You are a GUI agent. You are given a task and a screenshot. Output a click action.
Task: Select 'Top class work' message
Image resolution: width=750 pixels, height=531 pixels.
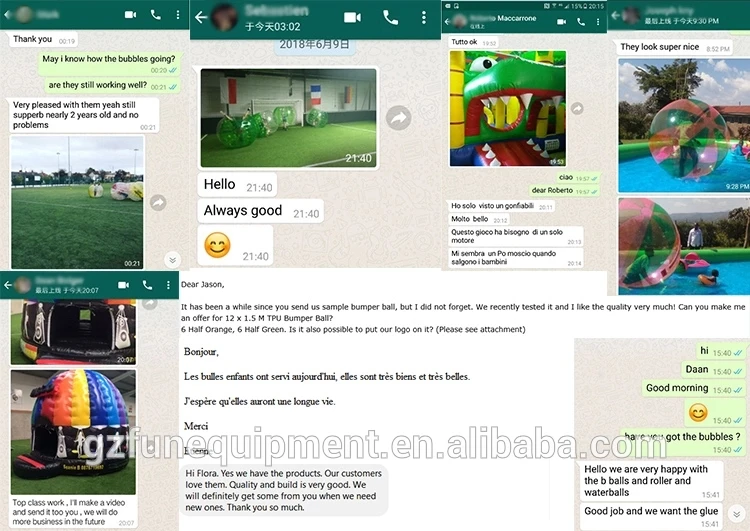pyautogui.click(x=73, y=512)
